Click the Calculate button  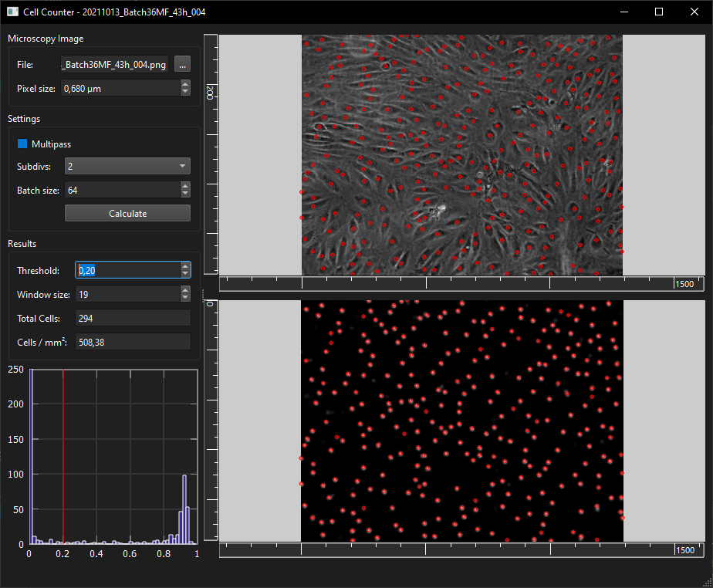127,213
